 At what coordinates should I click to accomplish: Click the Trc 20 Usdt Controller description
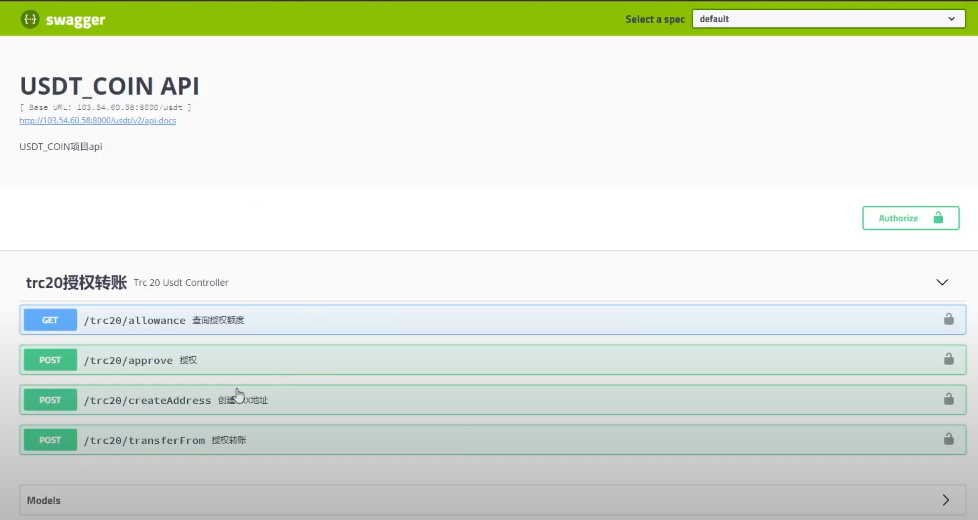click(x=181, y=282)
